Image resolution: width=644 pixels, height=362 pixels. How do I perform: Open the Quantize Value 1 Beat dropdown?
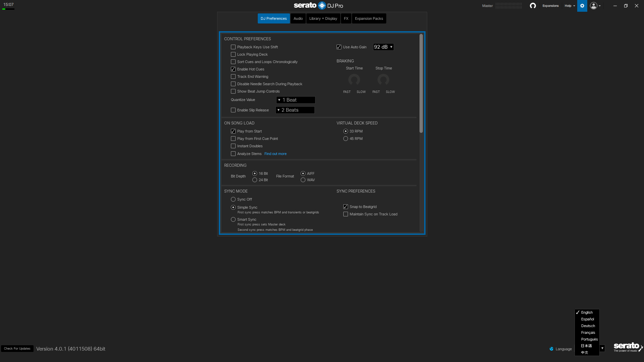point(296,100)
